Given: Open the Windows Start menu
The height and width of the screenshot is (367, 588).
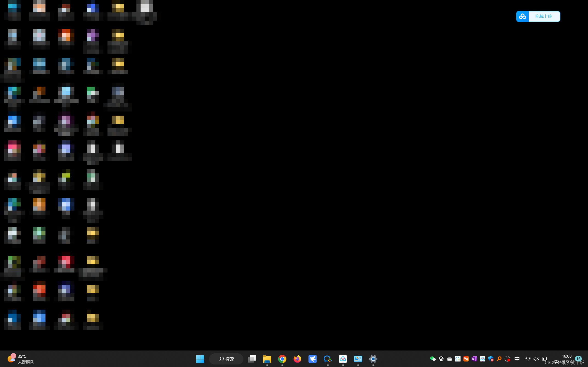Looking at the screenshot, I should (x=200, y=359).
